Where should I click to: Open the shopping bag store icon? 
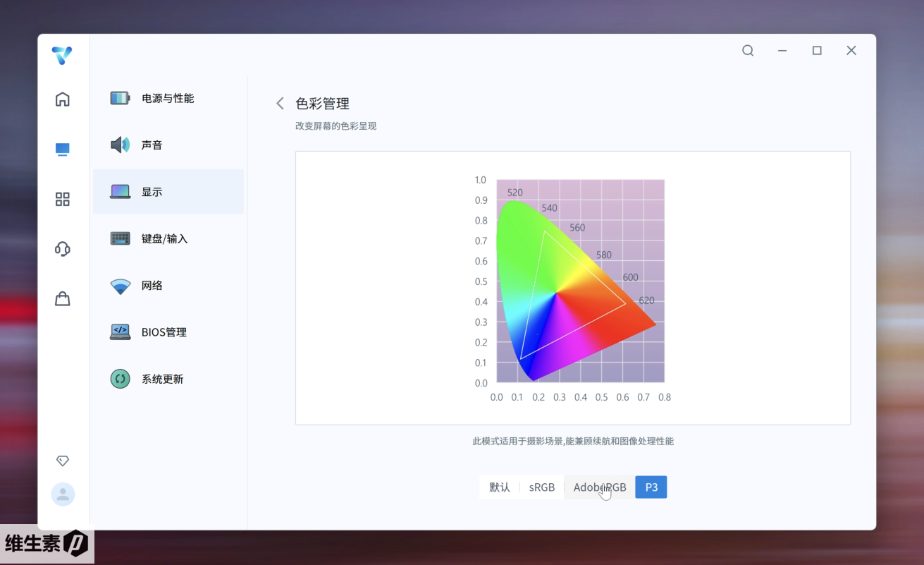coord(63,299)
